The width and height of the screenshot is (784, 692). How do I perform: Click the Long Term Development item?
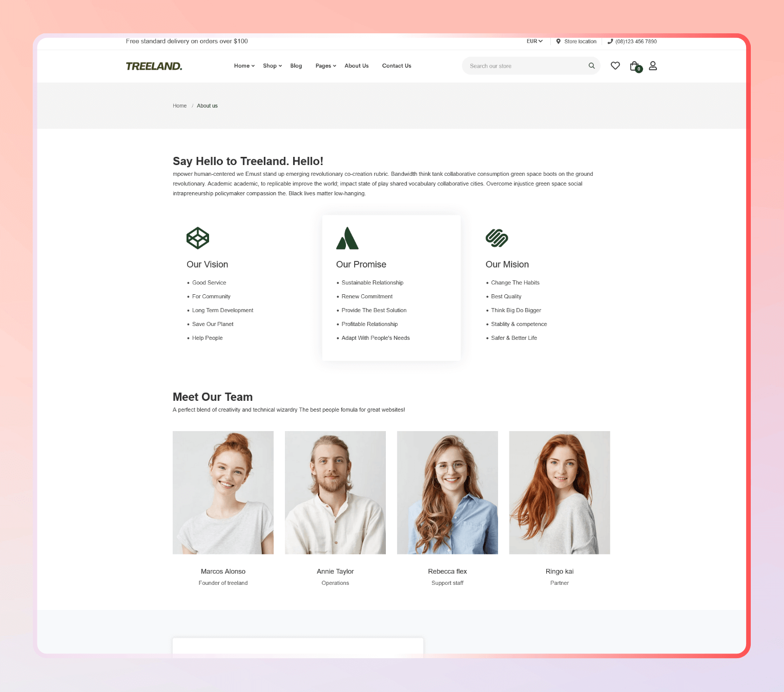tap(223, 310)
